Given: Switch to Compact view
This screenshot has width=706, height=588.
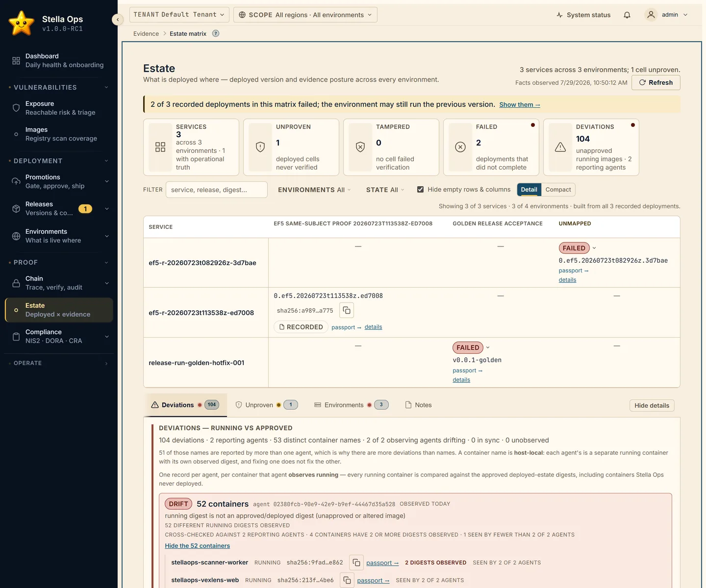Looking at the screenshot, I should click(558, 190).
